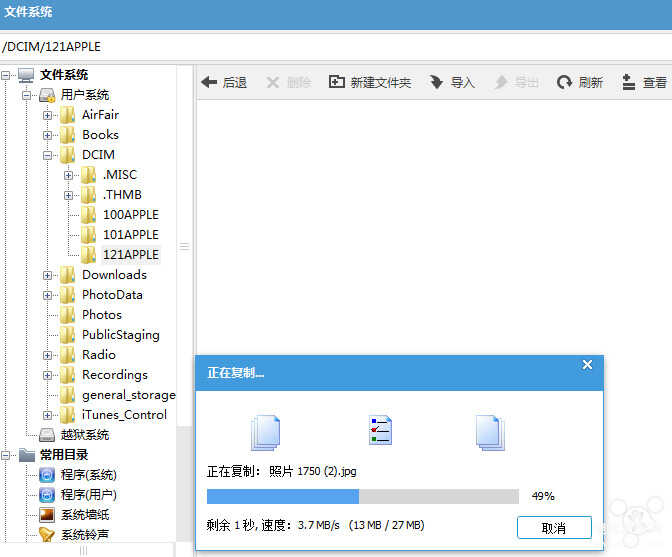Viewport: 672px width, 557px height.
Task: Click the new folder icon (新建文件夹)
Action: (x=336, y=81)
